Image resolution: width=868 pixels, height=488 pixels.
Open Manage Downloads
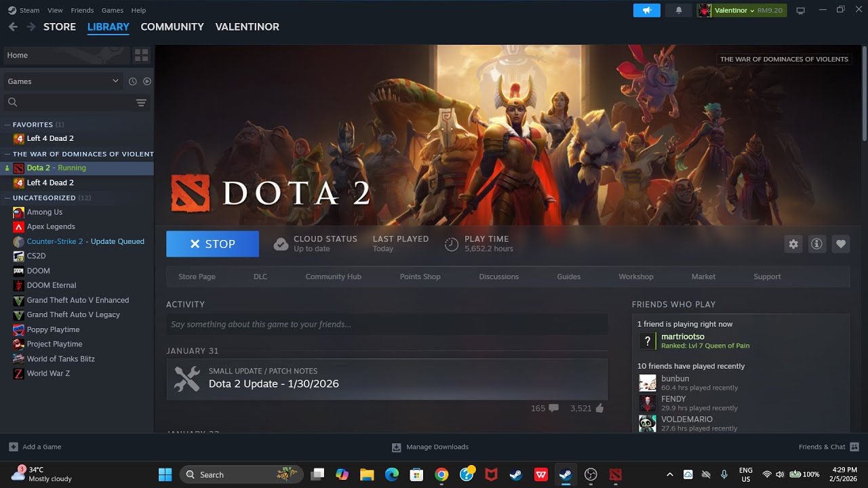[x=430, y=447]
